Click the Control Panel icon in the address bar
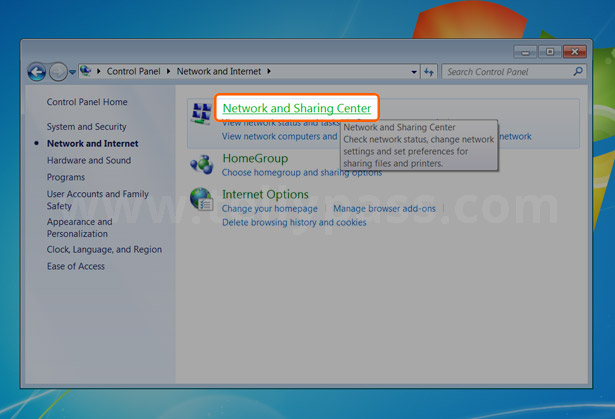 86,71
